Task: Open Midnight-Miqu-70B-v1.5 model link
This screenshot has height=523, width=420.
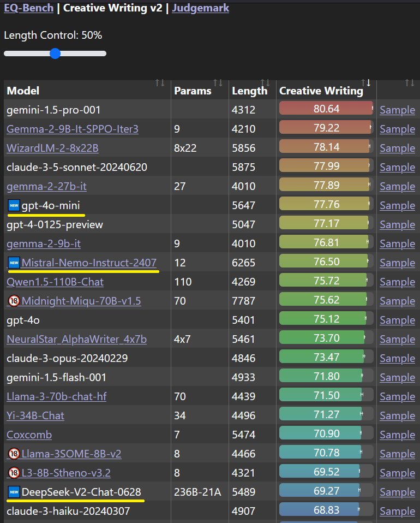Action: (81, 301)
